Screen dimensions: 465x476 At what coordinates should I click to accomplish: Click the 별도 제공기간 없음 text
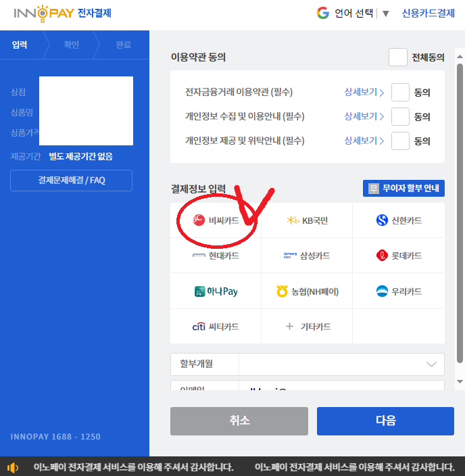point(80,156)
